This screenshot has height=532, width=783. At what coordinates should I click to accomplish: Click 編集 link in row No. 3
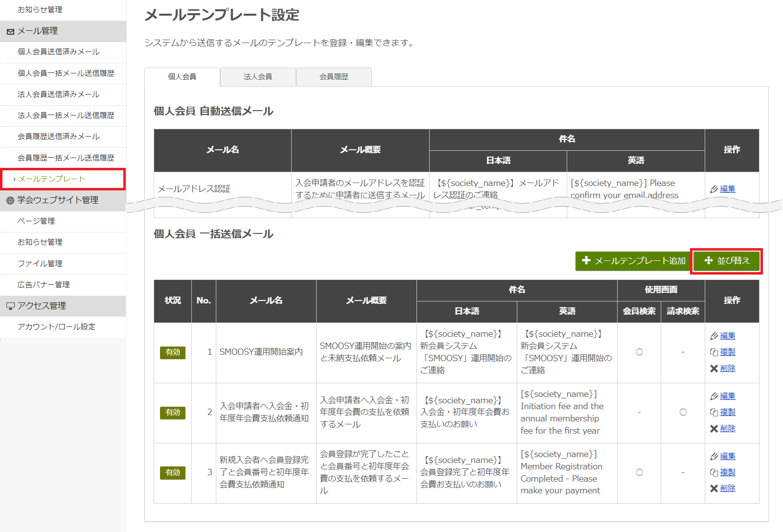click(728, 456)
